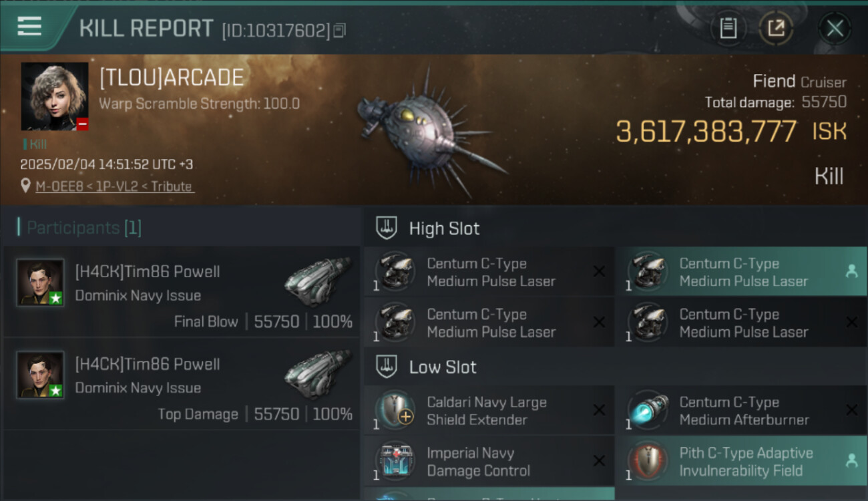Select the High Slot section header
The width and height of the screenshot is (868, 501).
(x=444, y=228)
